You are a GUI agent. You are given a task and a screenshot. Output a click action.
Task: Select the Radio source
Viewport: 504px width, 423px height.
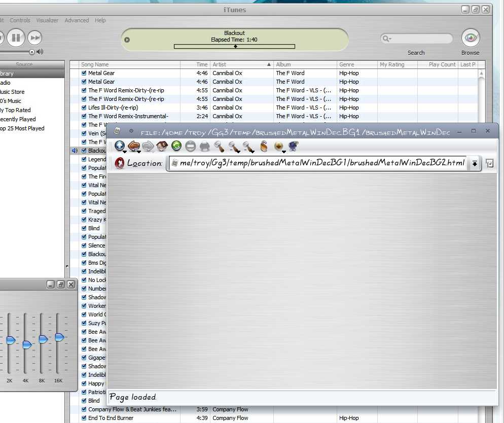[x=32, y=83]
